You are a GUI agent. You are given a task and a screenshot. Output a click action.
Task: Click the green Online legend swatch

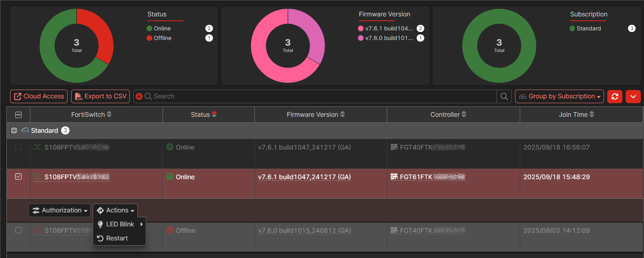(149, 28)
